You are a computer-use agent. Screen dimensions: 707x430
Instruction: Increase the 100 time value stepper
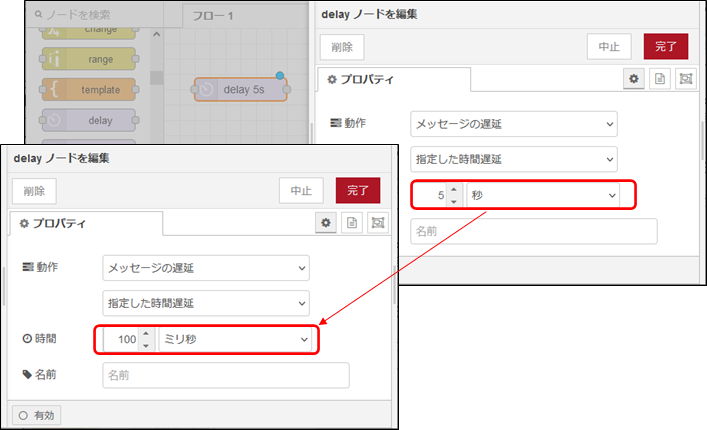146,334
